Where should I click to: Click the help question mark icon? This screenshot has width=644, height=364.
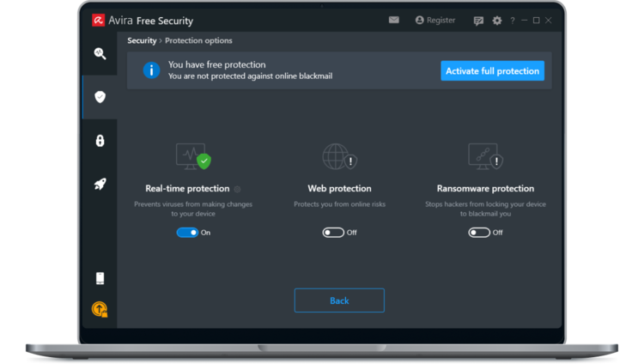coord(513,21)
